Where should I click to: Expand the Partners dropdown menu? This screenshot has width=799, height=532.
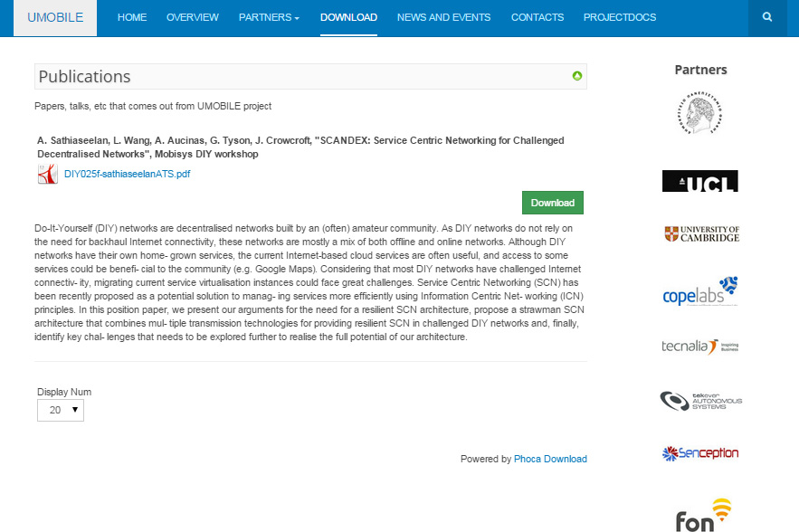pos(269,17)
